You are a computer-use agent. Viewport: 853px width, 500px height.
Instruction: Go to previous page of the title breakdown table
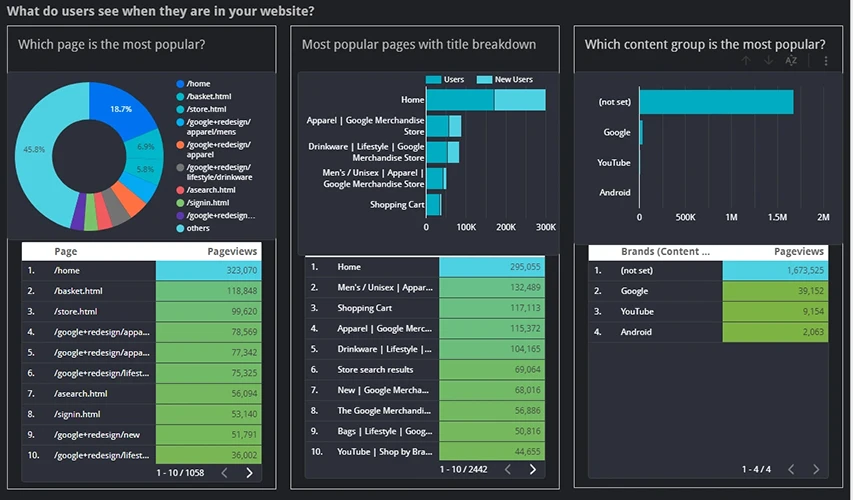click(508, 469)
